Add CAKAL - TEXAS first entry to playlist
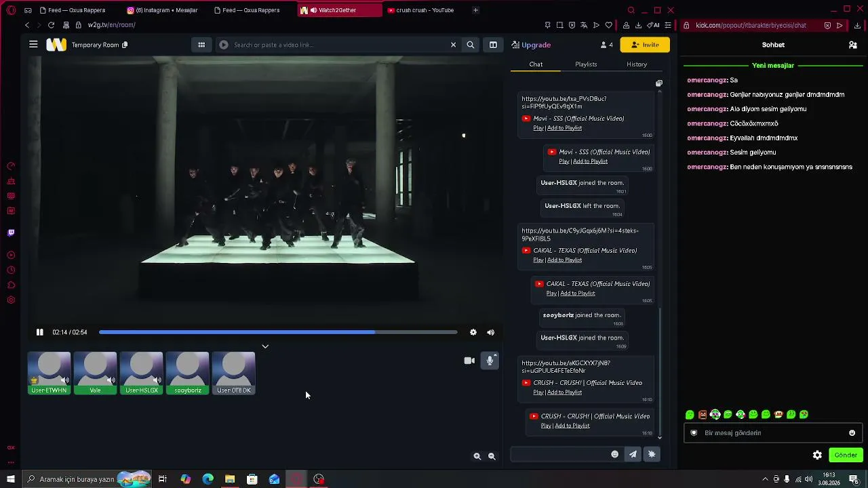The height and width of the screenshot is (488, 868). pyautogui.click(x=565, y=260)
